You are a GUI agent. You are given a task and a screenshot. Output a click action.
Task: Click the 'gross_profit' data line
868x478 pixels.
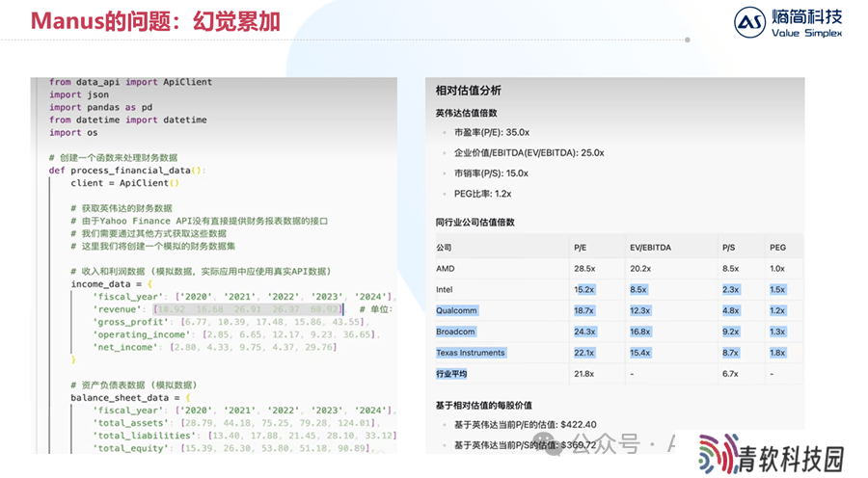pyautogui.click(x=231, y=322)
